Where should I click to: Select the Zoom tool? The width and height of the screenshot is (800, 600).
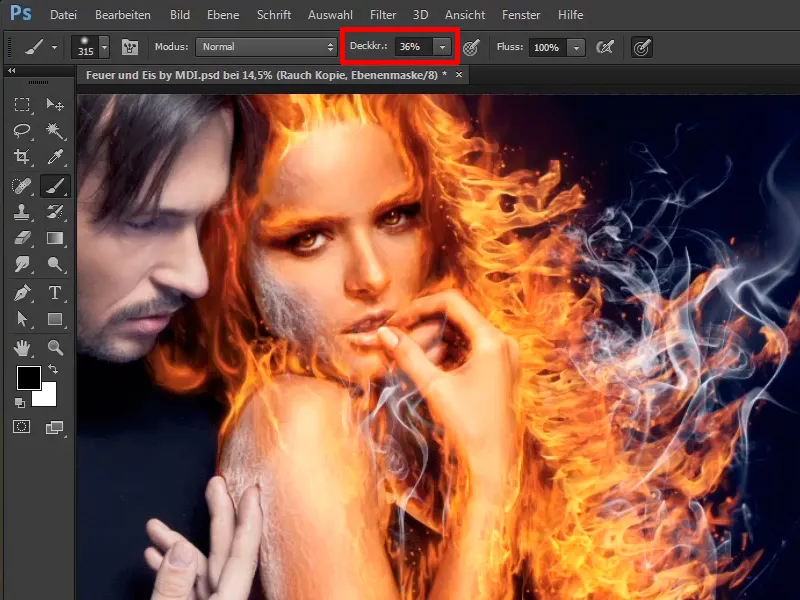pos(55,348)
